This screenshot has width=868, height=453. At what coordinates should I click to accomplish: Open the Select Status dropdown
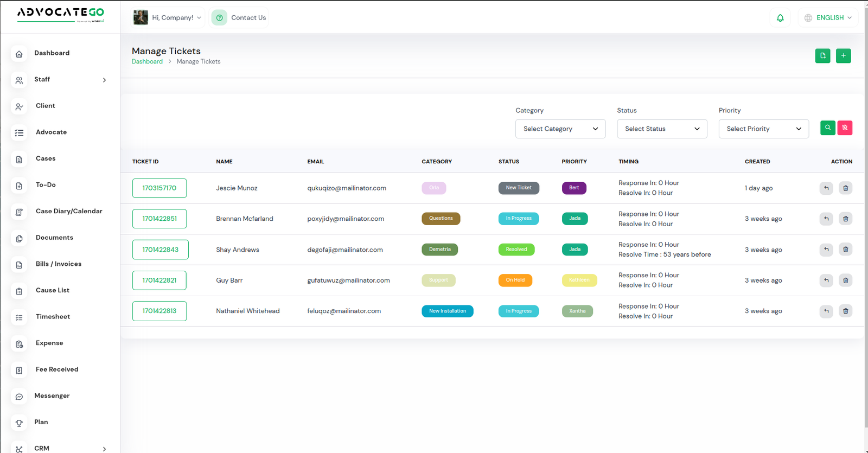[661, 129]
